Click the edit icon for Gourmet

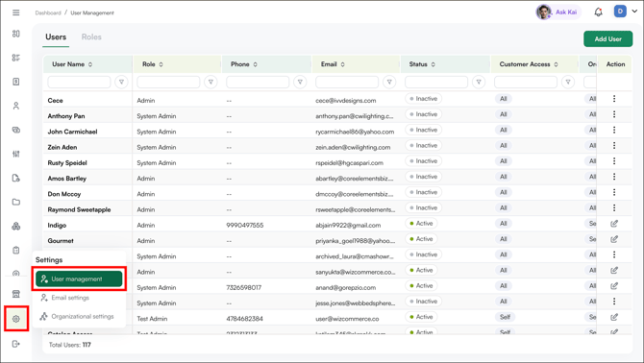coord(614,239)
